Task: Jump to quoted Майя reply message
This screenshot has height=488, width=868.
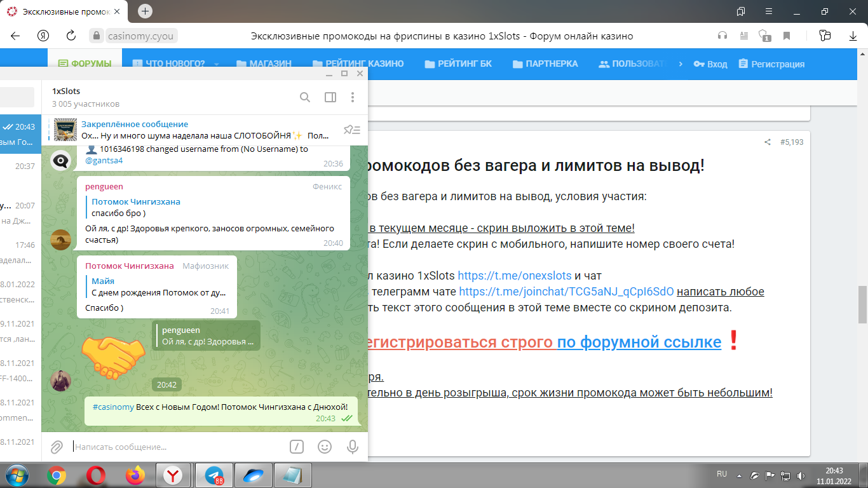Action: point(156,287)
